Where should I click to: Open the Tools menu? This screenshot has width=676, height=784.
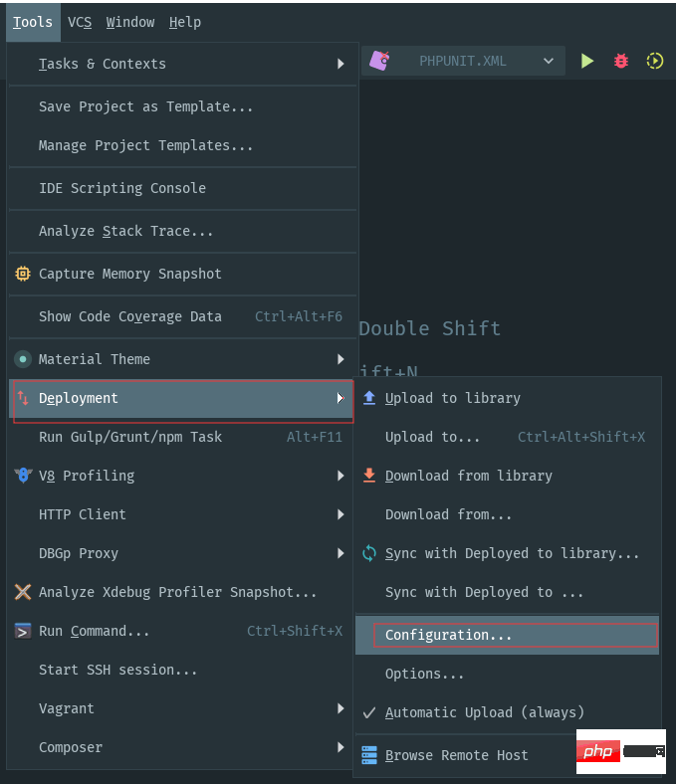click(x=33, y=22)
